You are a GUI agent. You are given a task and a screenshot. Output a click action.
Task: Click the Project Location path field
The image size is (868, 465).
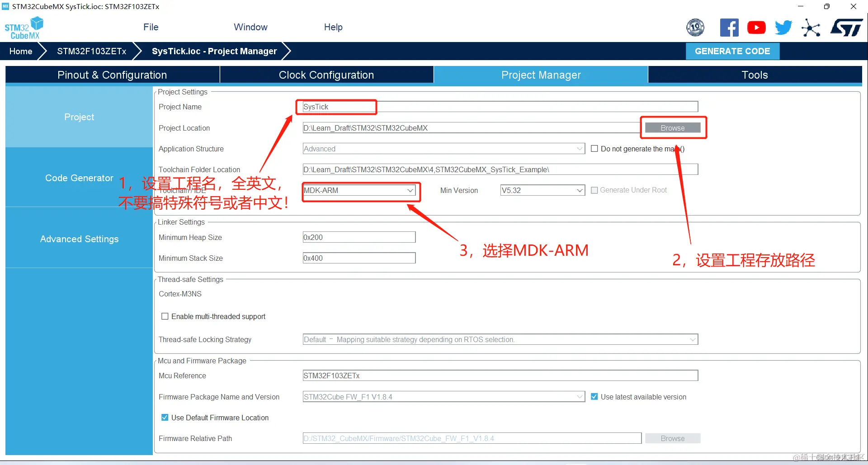pyautogui.click(x=472, y=128)
